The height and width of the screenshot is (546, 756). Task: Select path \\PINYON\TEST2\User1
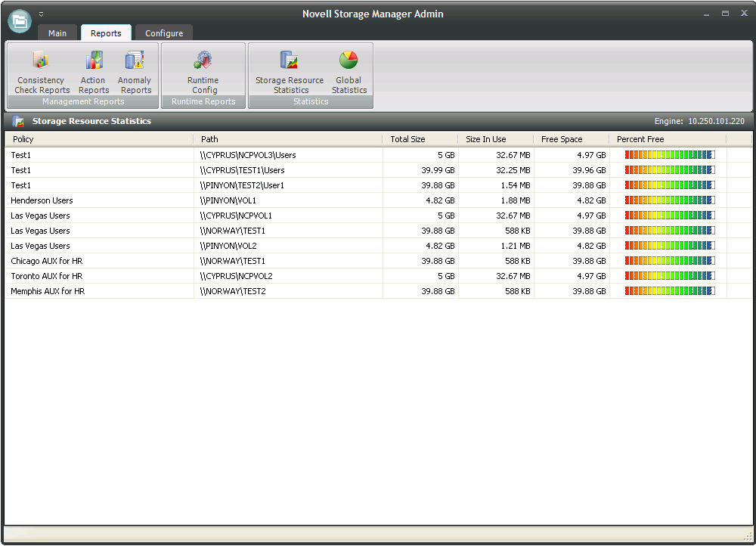pyautogui.click(x=242, y=185)
